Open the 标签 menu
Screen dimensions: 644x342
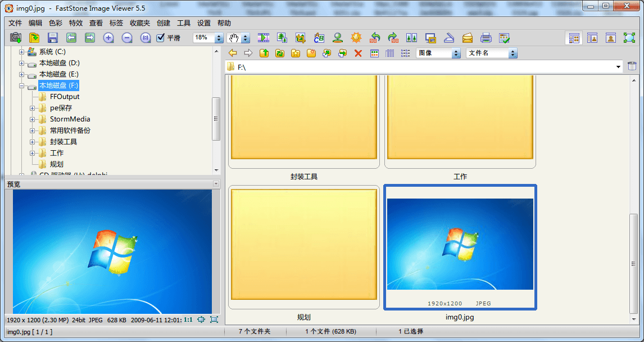point(116,23)
